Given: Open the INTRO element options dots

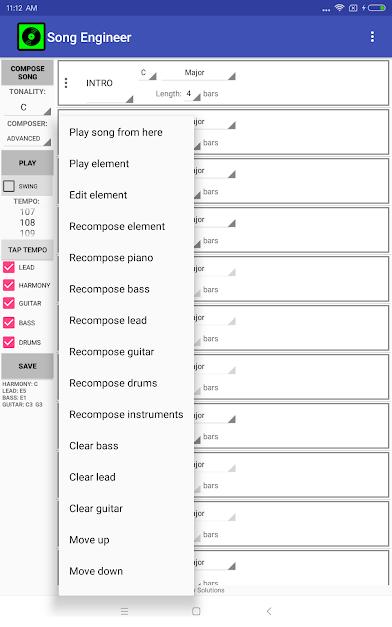Looking at the screenshot, I should click(x=66, y=83).
